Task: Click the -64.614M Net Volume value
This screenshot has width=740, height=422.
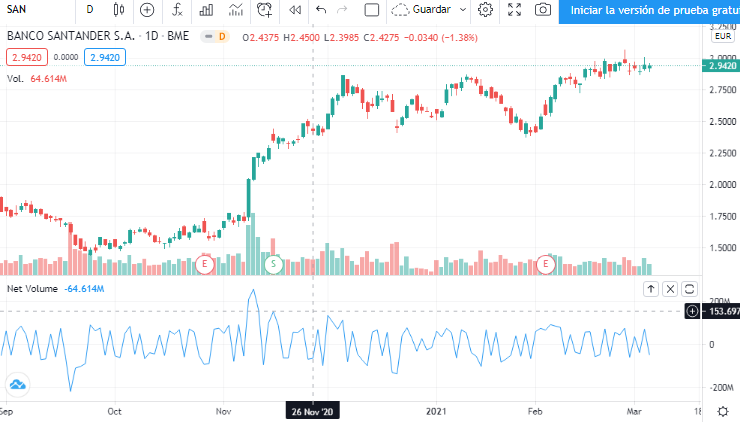Action: coord(84,288)
